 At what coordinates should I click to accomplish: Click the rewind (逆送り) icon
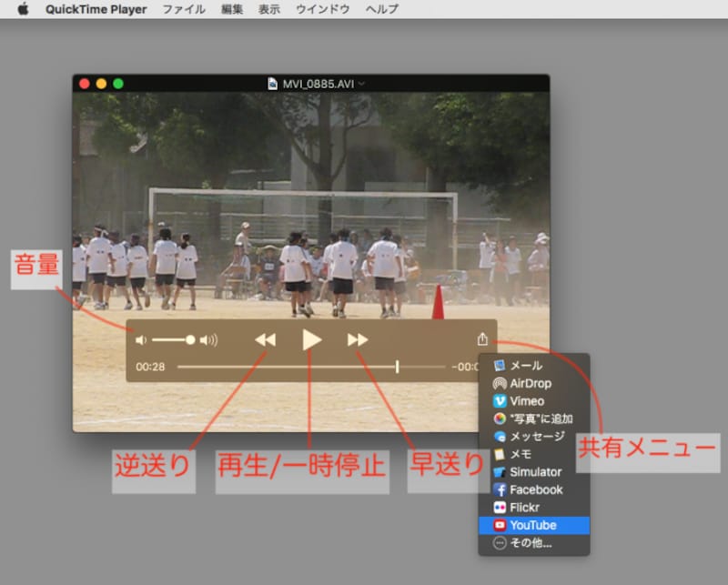pyautogui.click(x=265, y=338)
